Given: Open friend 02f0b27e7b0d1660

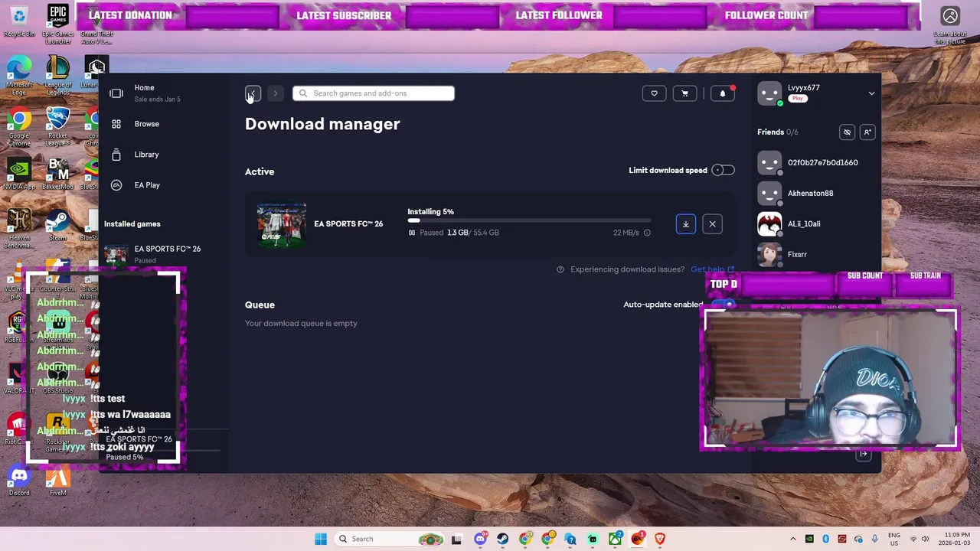Looking at the screenshot, I should [x=816, y=162].
